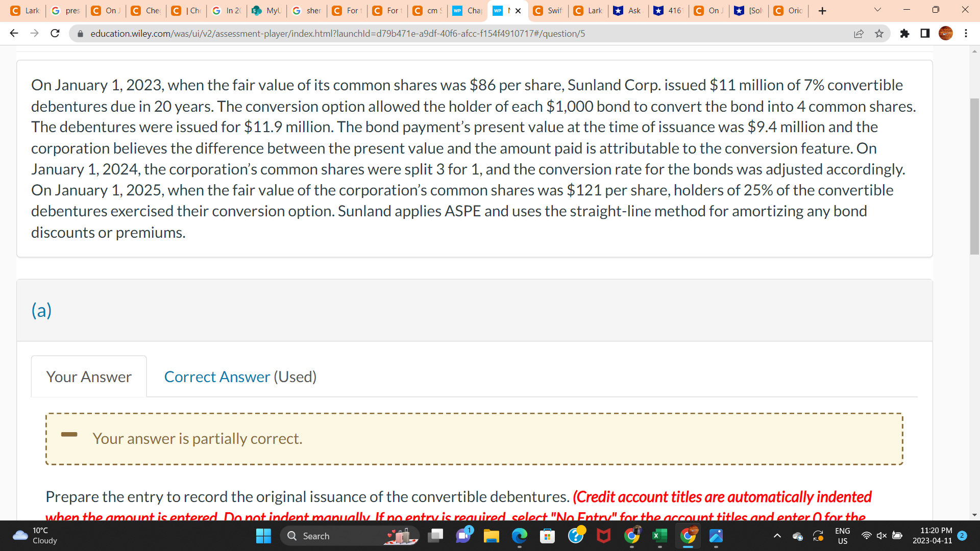This screenshot has height=551, width=980.
Task: Show hidden system tray icons
Action: [777, 536]
